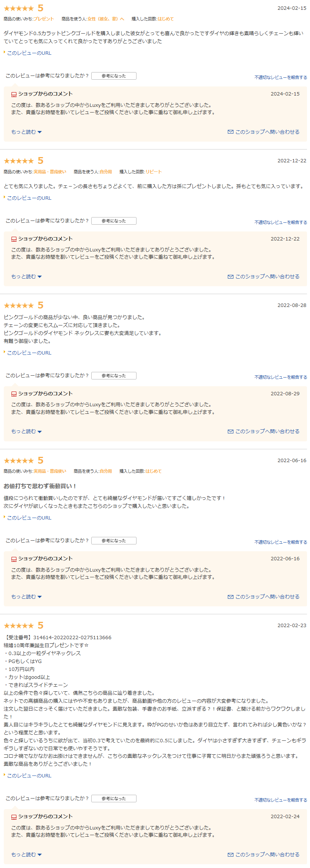Click the orange arrow before the 2022-12-22 review URL
The height and width of the screenshot is (868, 310).
(5, 197)
